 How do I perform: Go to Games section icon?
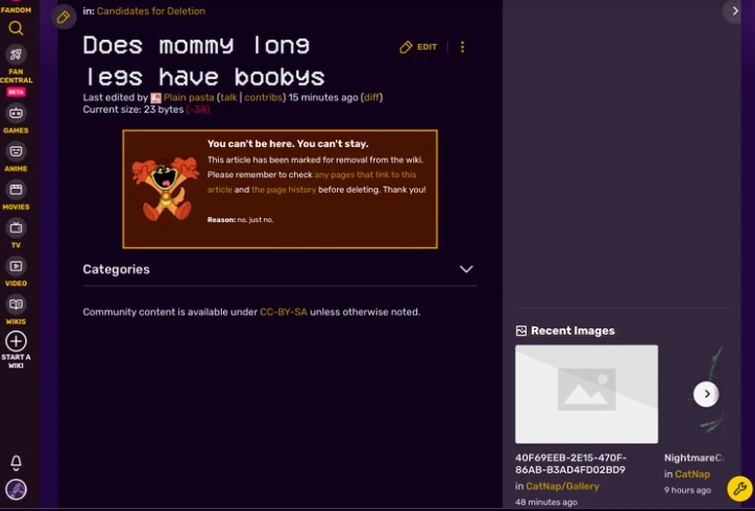click(16, 113)
